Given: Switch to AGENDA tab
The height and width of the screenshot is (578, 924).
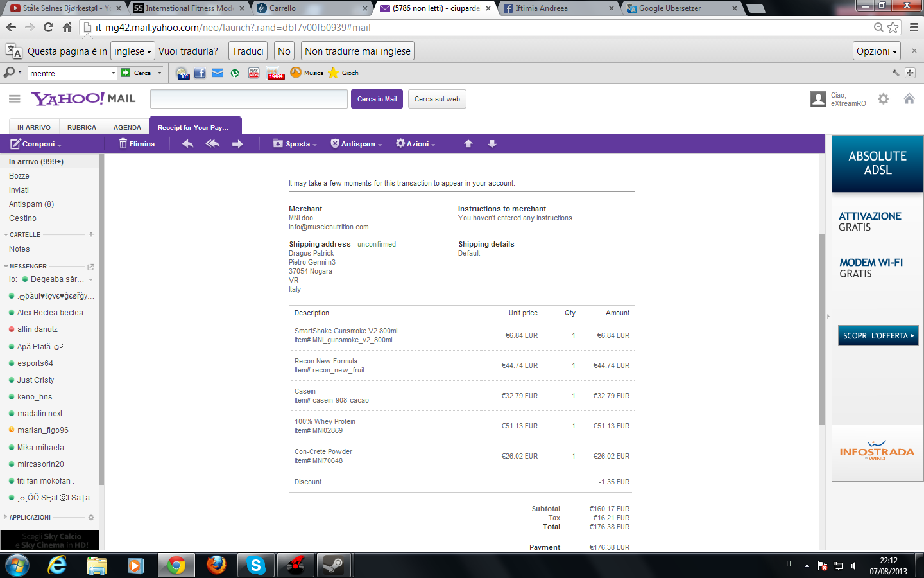Looking at the screenshot, I should coord(127,127).
